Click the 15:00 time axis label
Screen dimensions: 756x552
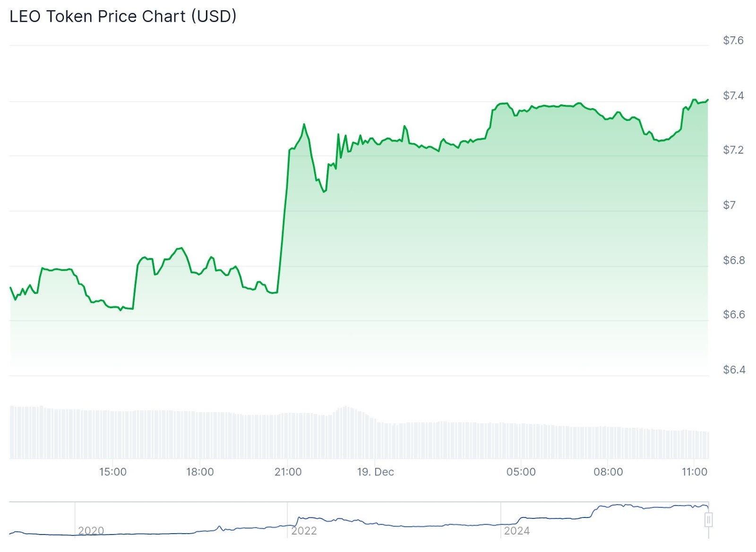(113, 472)
